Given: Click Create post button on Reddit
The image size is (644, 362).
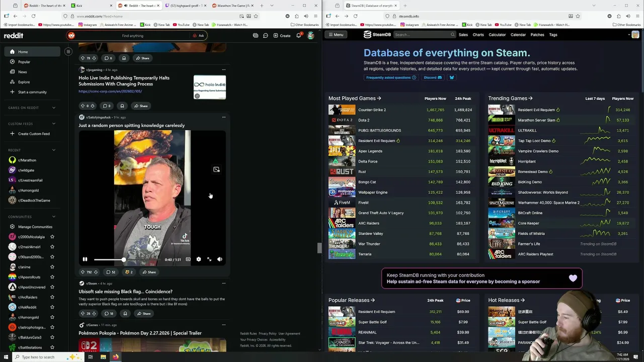Looking at the screenshot, I should click(282, 36).
